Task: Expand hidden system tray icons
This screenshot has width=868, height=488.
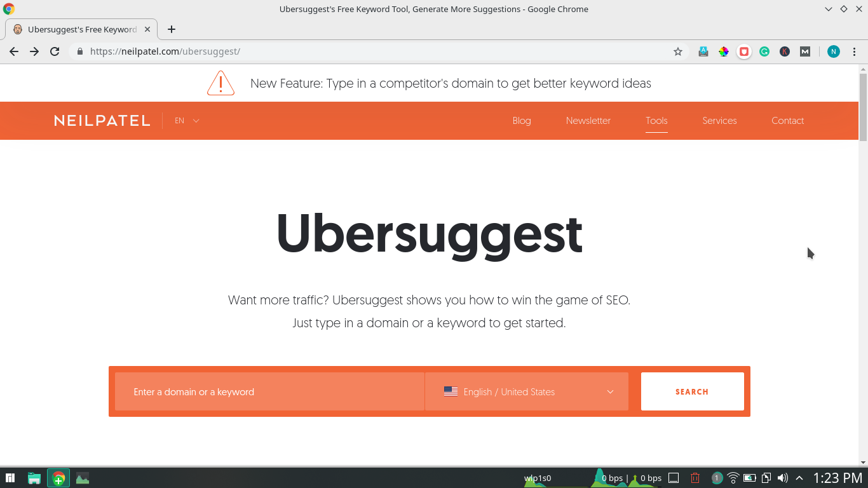Action: pyautogui.click(x=799, y=478)
